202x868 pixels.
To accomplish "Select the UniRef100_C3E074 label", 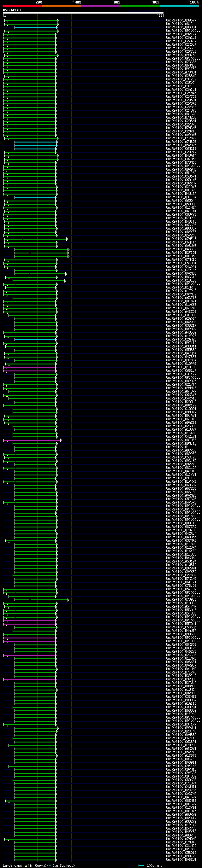I will point(181,83).
